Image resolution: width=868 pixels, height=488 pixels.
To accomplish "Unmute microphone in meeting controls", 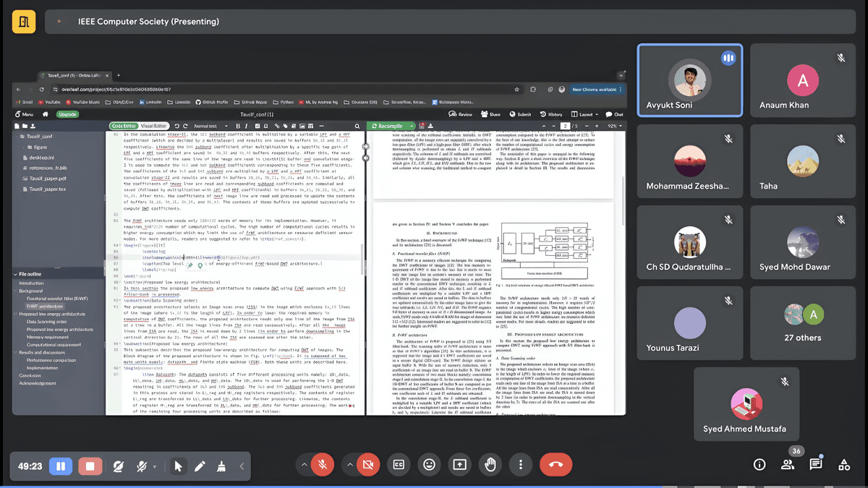I will tap(322, 465).
